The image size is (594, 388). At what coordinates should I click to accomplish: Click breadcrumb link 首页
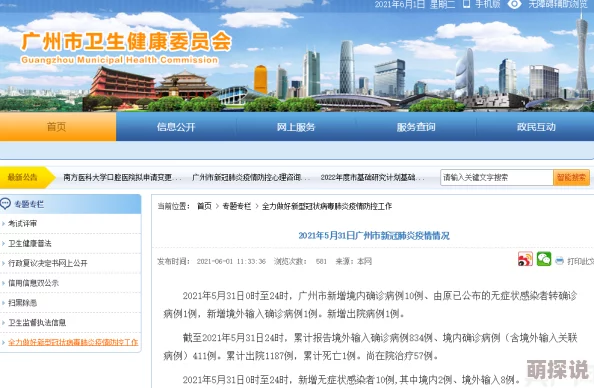tap(205, 206)
